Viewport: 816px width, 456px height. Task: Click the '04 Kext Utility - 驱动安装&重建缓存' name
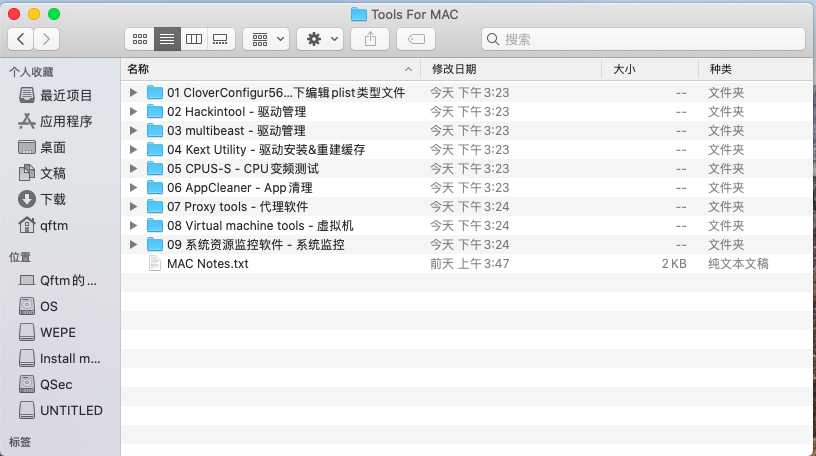266,149
